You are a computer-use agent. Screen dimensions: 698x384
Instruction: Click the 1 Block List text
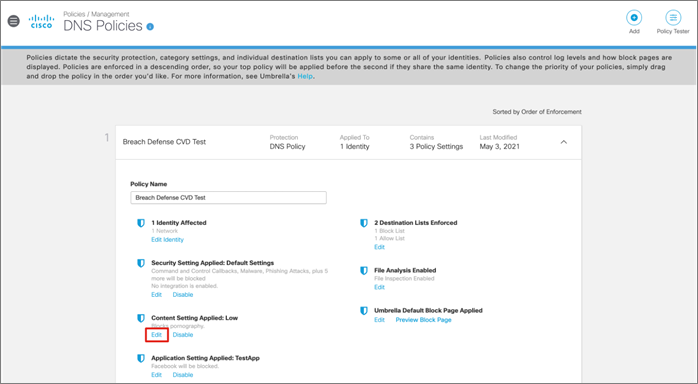click(390, 231)
